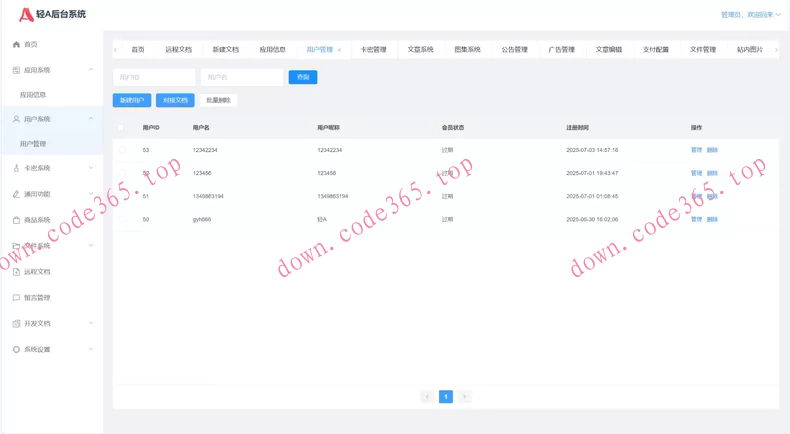
Task: Expand the 通用功能 menu via its chevron
Action: 91,194
